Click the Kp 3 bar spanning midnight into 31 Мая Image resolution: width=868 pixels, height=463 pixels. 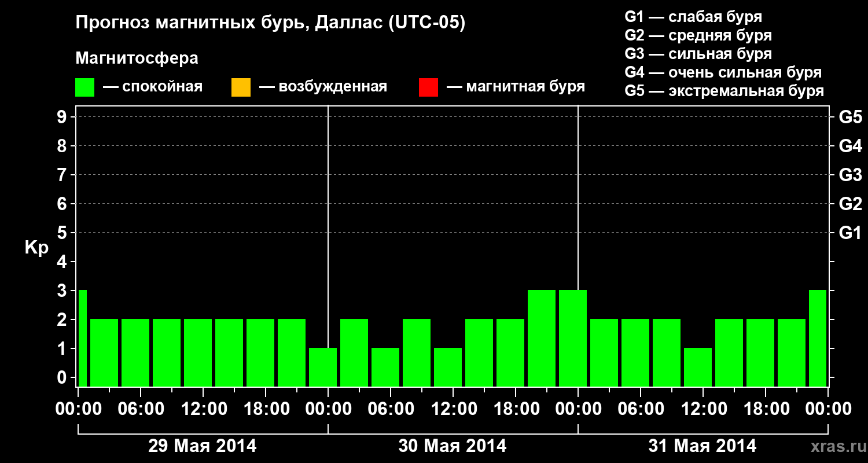click(573, 338)
